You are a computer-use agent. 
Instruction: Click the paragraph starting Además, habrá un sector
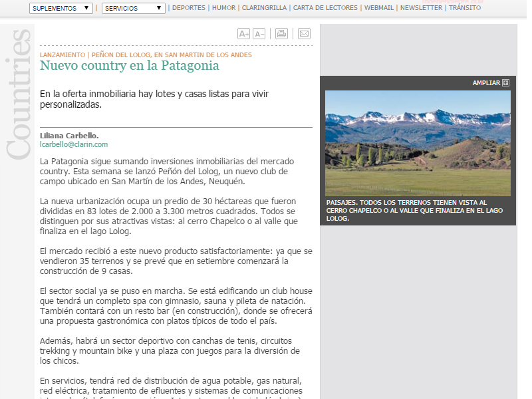coord(170,351)
